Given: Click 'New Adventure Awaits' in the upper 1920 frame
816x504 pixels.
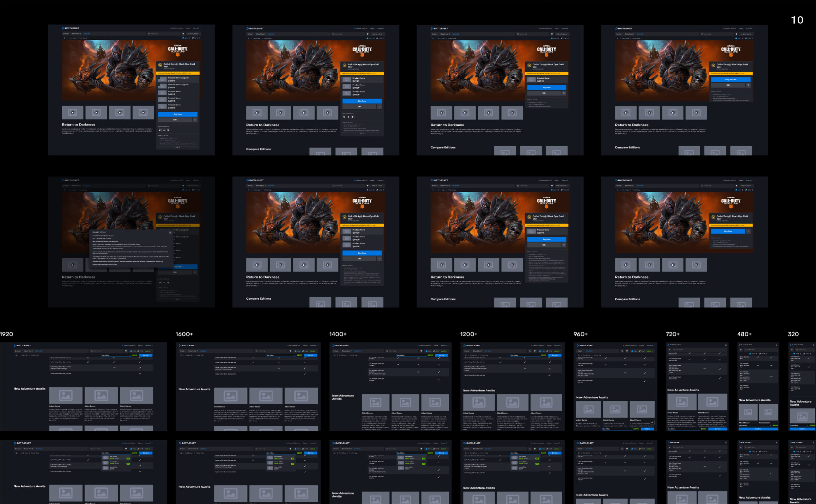Looking at the screenshot, I should [29, 389].
